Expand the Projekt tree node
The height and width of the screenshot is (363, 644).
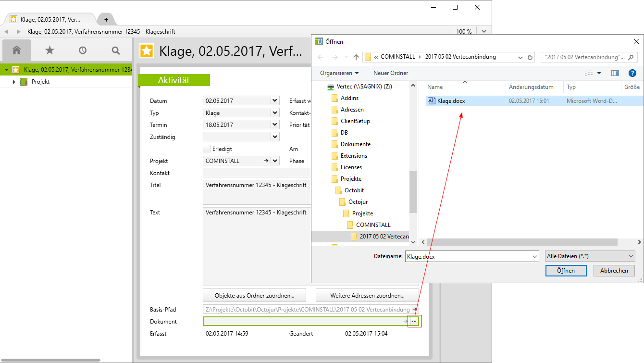click(14, 82)
